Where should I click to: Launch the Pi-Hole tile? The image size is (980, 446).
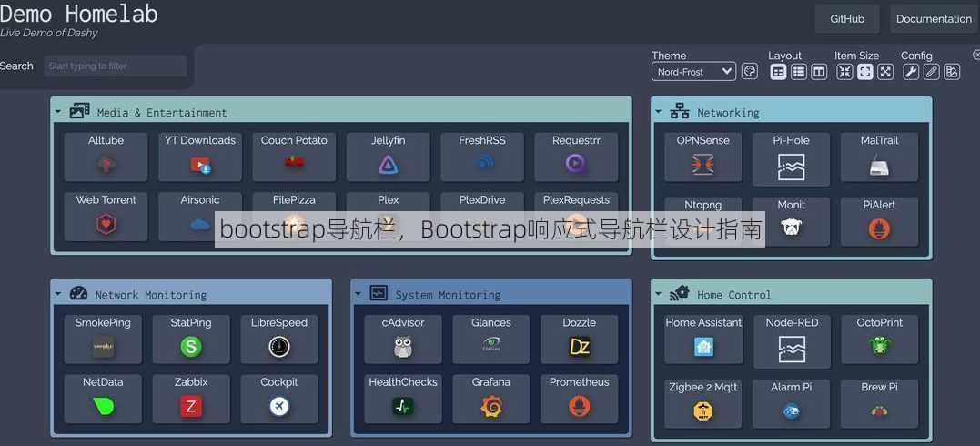792,159
